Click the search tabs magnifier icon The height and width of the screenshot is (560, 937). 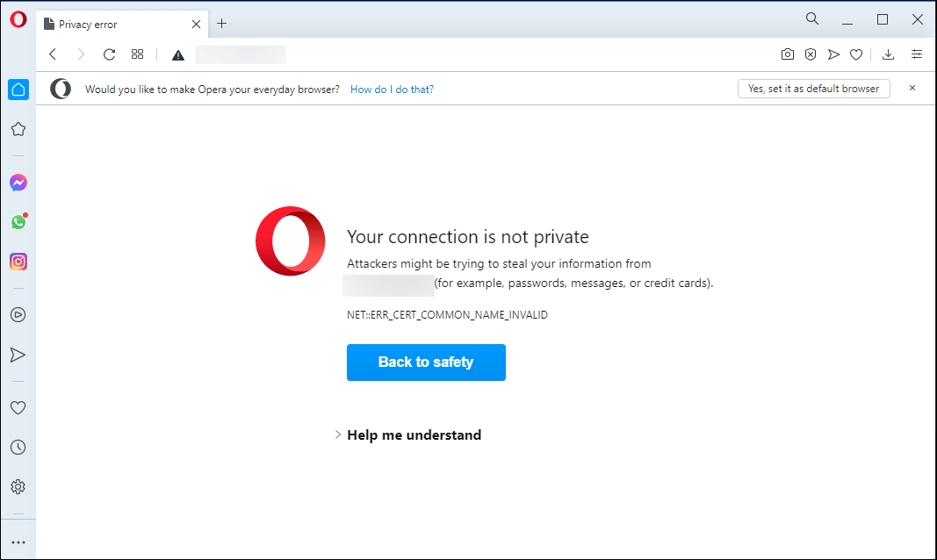[x=812, y=19]
